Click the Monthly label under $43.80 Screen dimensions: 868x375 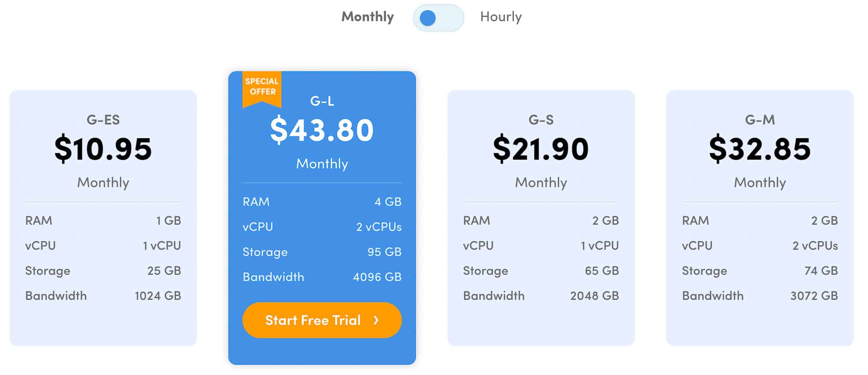[322, 164]
